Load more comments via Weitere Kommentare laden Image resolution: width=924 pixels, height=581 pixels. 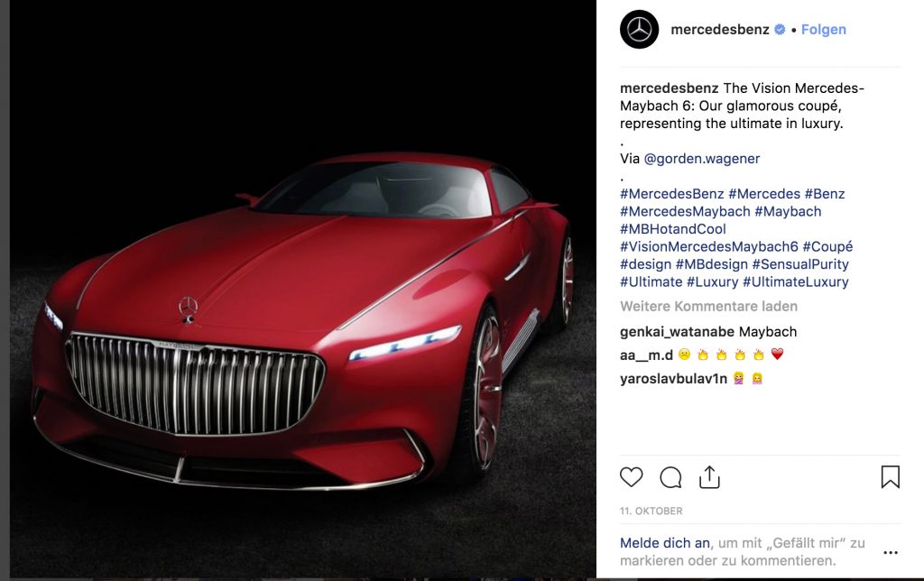(x=708, y=307)
